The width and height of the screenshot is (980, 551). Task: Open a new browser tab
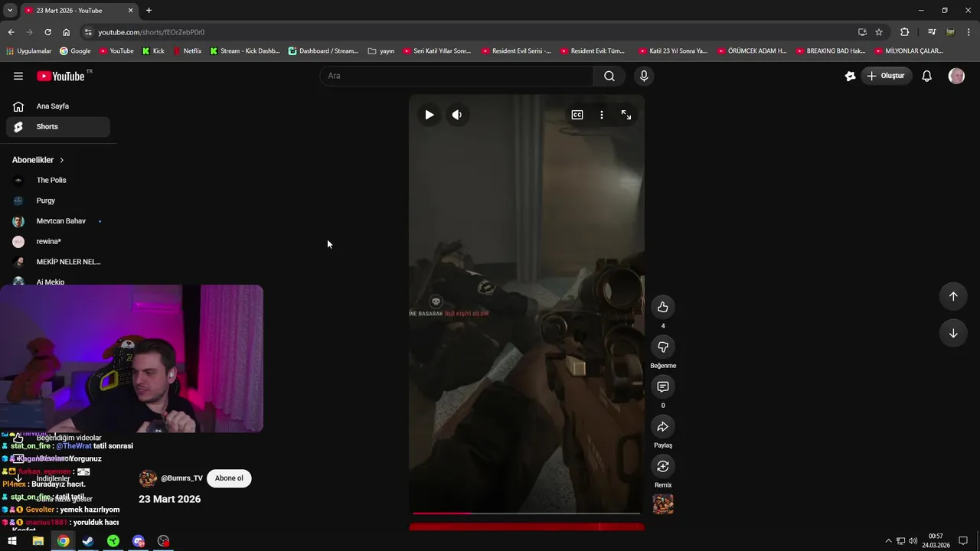tap(149, 11)
